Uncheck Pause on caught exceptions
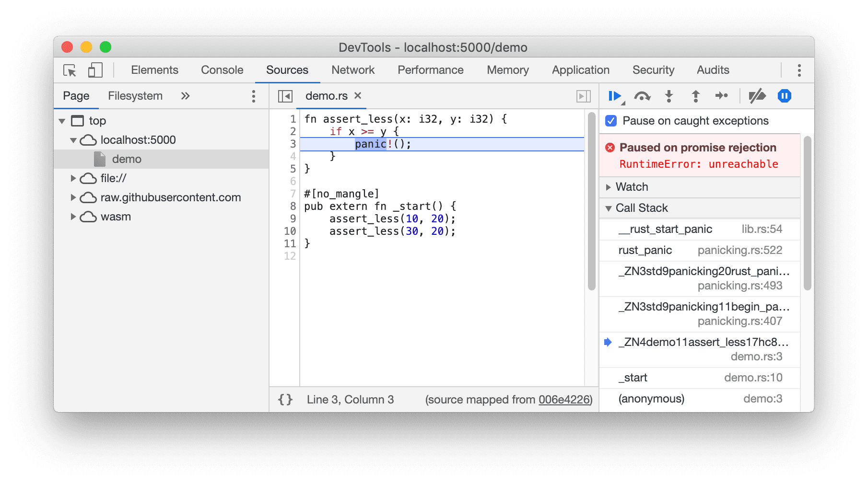Viewport: 868px width, 483px height. pos(610,121)
